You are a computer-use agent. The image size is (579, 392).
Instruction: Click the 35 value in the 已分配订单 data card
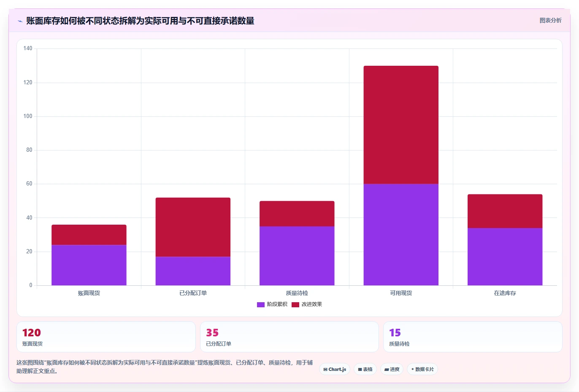[212, 333]
